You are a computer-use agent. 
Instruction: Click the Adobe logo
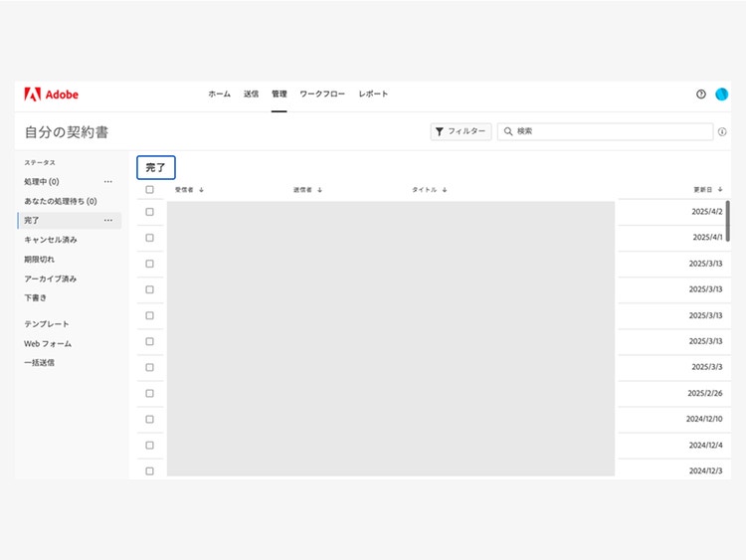pyautogui.click(x=52, y=94)
